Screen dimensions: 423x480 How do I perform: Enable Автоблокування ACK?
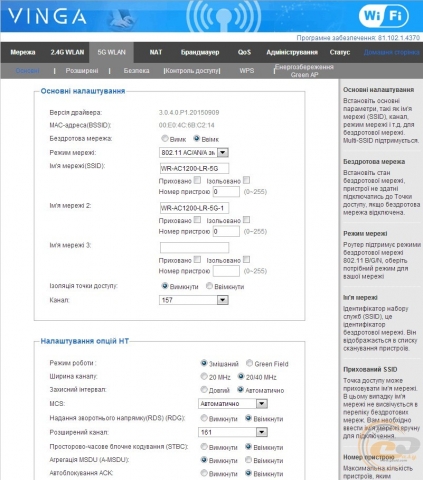click(248, 473)
